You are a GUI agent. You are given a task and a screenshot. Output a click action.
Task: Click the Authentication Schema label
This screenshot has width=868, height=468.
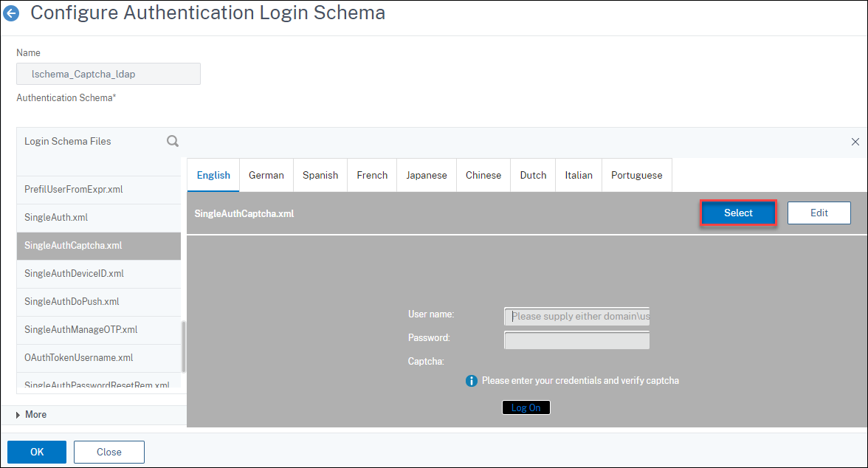coord(66,98)
